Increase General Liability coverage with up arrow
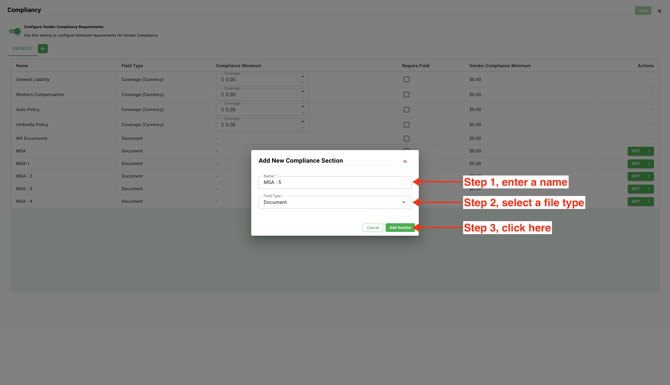 (303, 76)
